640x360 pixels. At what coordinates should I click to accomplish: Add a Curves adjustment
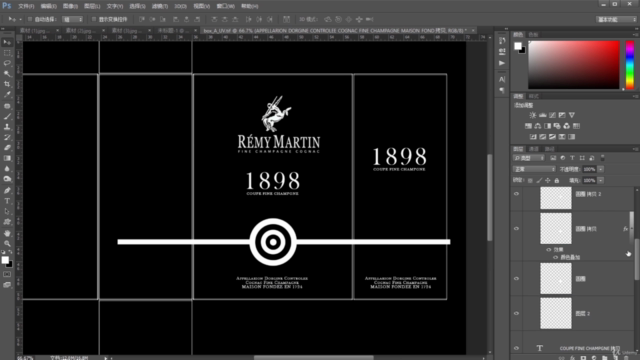click(552, 115)
